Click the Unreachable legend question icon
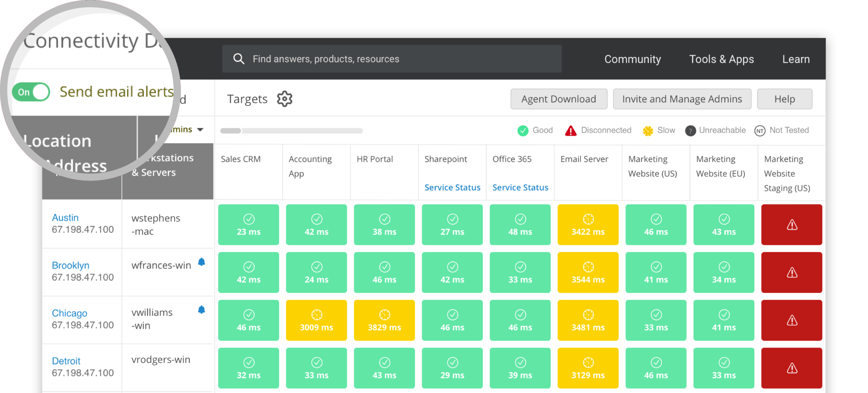The width and height of the screenshot is (868, 393). (690, 131)
